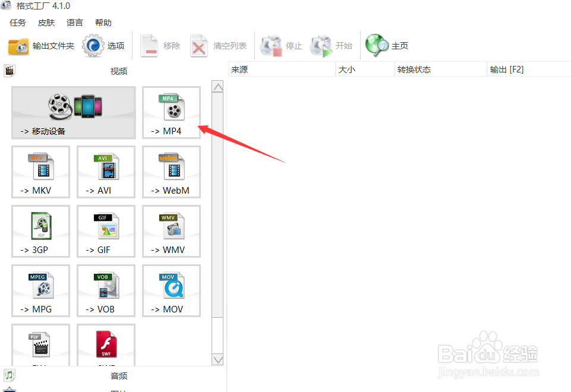Choose the WMV conversion icon
The image size is (571, 392).
point(171,232)
